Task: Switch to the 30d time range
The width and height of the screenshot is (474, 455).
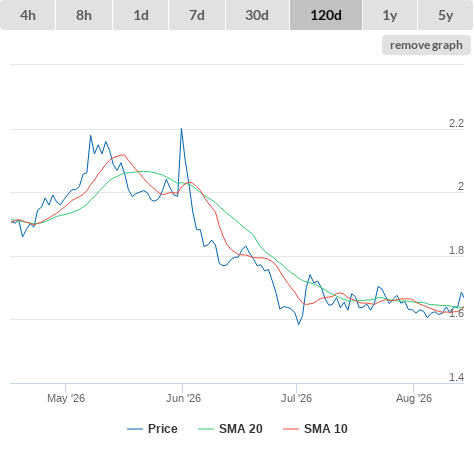Action: pyautogui.click(x=257, y=15)
